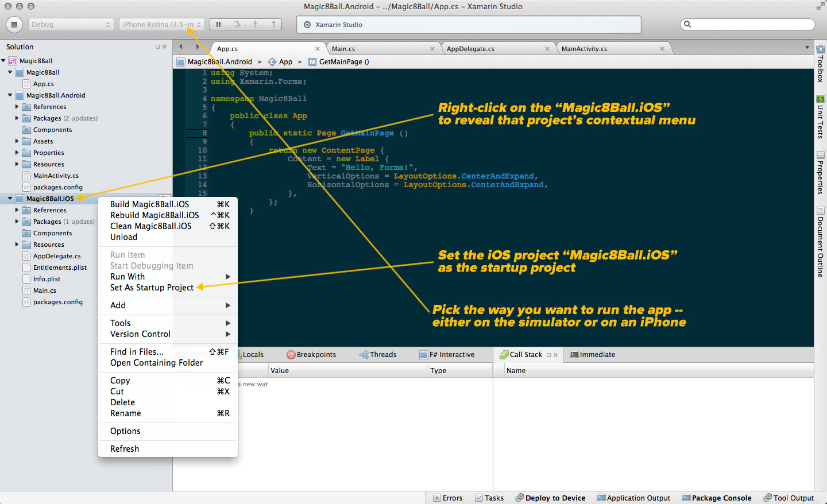Open the Add submenu
The image size is (827, 504).
click(x=168, y=305)
